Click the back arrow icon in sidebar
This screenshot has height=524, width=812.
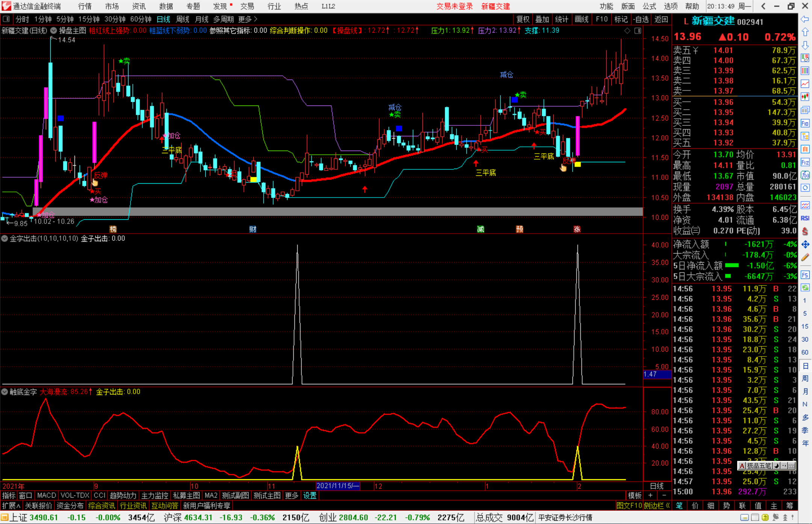point(805,19)
